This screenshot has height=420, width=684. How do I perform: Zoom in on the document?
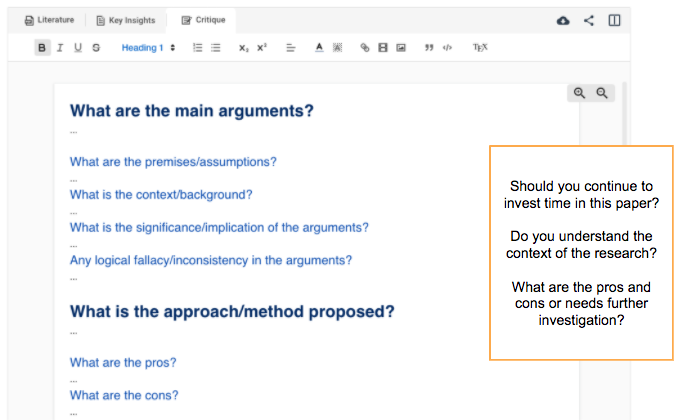coord(579,93)
